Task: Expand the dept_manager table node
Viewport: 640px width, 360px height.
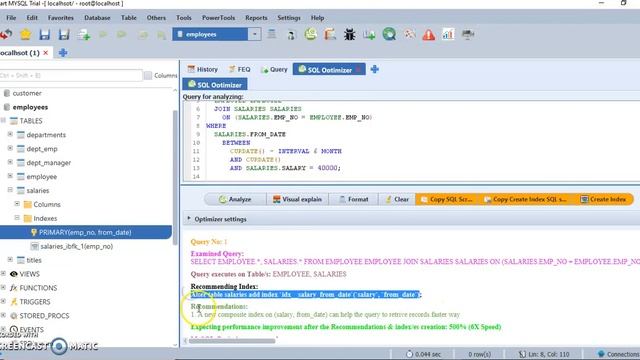Action: pos(10,162)
